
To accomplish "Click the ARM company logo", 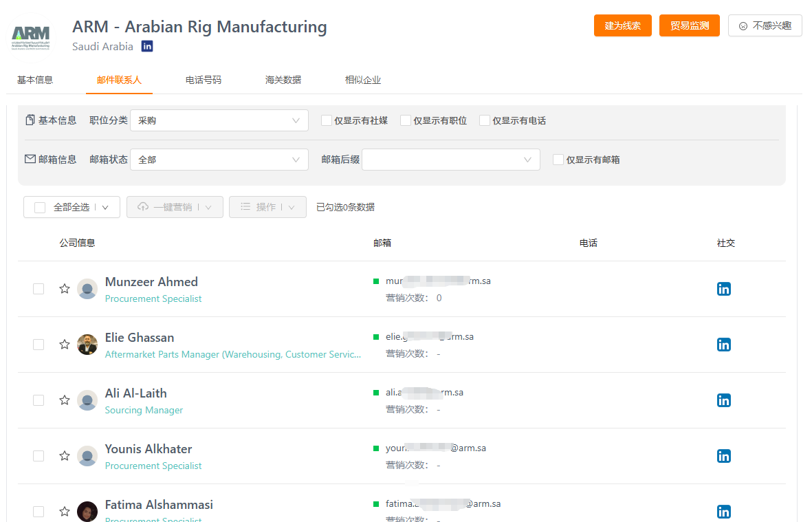I will (x=30, y=38).
